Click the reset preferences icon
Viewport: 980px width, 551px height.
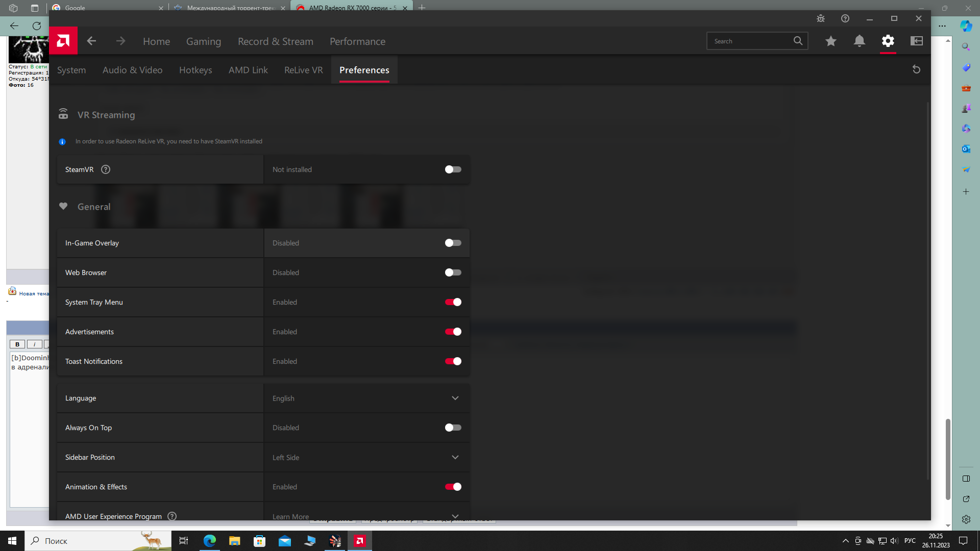pyautogui.click(x=916, y=69)
